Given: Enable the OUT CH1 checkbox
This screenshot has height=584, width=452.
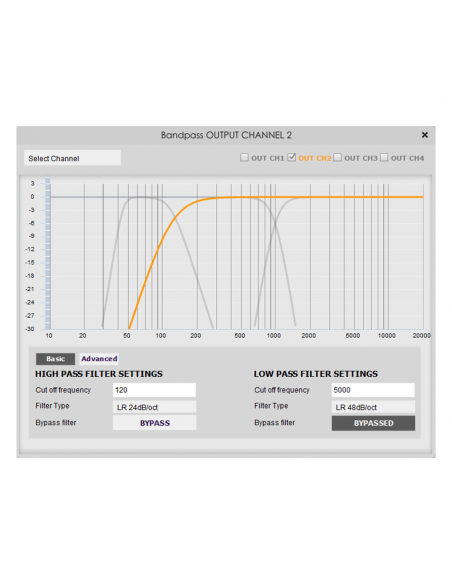Looking at the screenshot, I should (244, 158).
